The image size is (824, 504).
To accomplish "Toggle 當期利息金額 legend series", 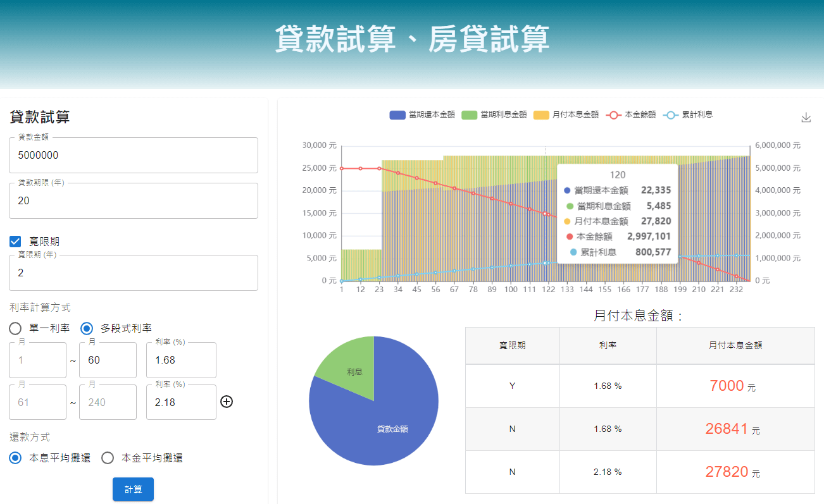I will tap(494, 114).
